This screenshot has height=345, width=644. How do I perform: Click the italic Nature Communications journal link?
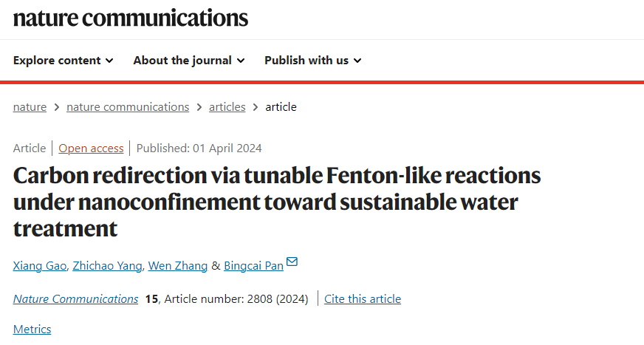click(x=75, y=299)
